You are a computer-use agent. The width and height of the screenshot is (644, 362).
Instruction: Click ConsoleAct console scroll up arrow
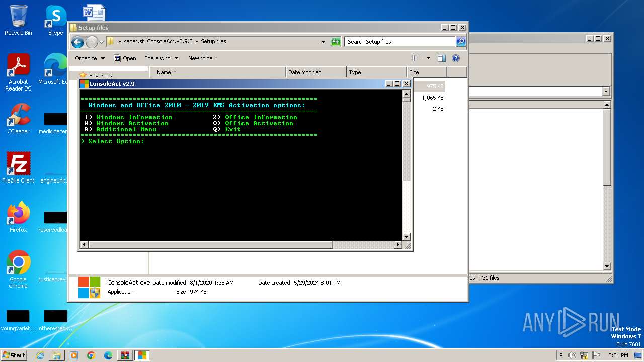407,94
